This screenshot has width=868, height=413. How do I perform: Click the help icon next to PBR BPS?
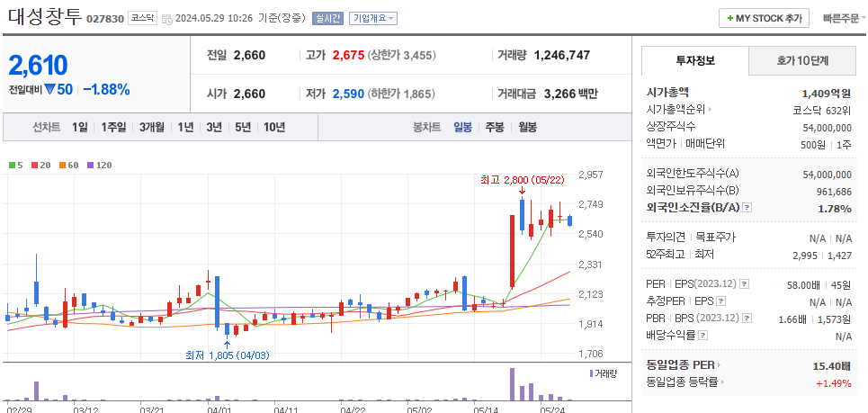pyautogui.click(x=747, y=319)
